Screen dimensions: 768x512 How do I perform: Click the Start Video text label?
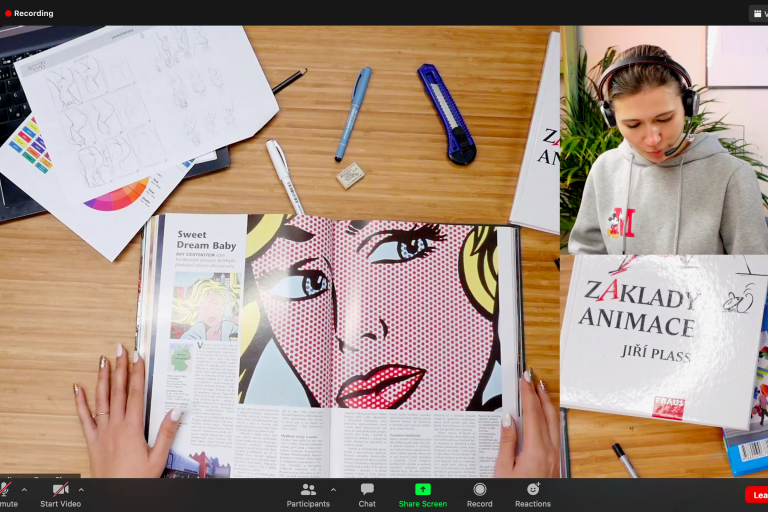coord(61,504)
